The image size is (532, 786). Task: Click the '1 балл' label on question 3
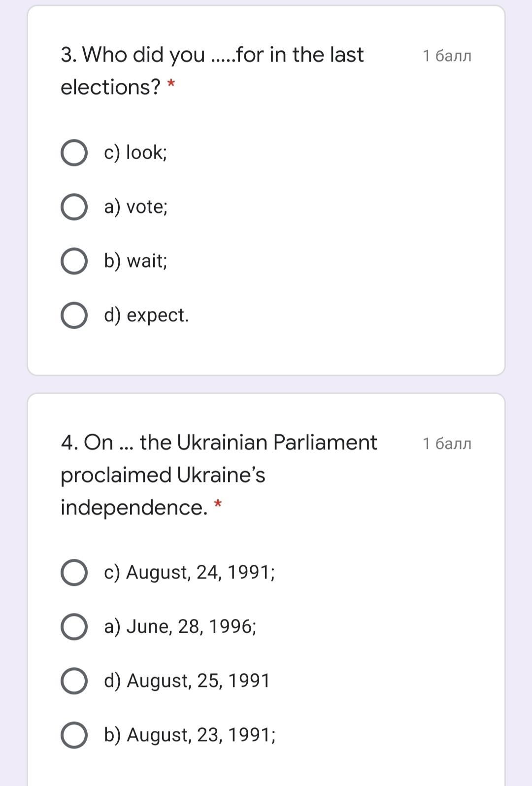click(447, 56)
